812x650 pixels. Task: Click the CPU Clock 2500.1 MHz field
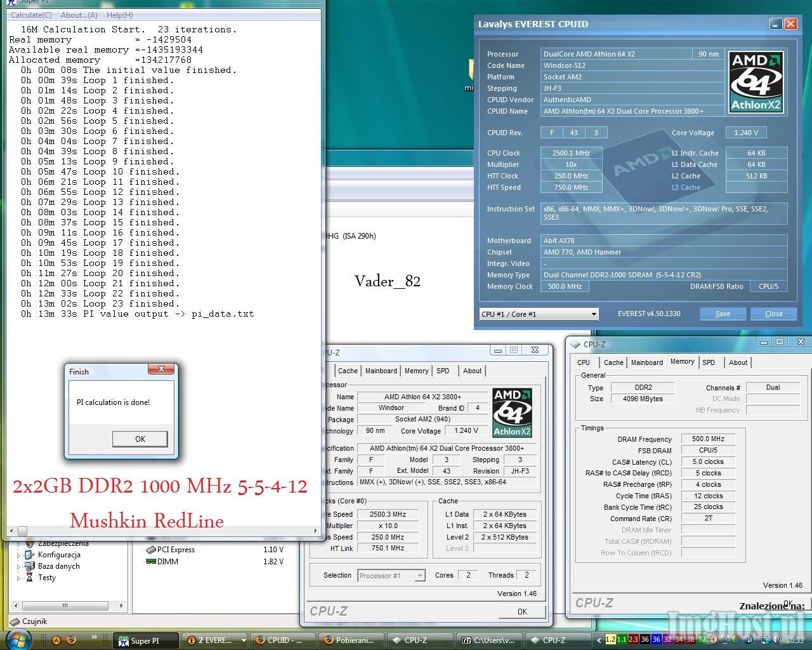tap(571, 153)
